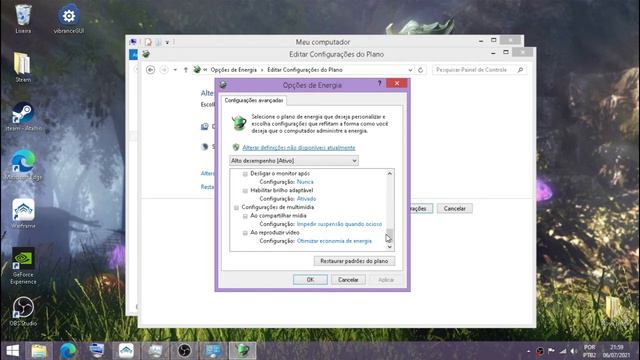Open GeForce Experience desktop shortcut

tap(23, 266)
